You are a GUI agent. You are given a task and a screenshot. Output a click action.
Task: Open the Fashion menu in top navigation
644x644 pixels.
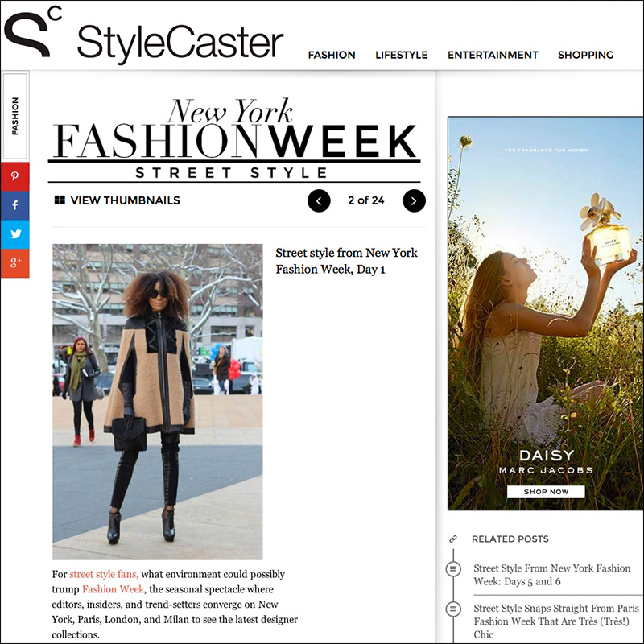click(332, 55)
